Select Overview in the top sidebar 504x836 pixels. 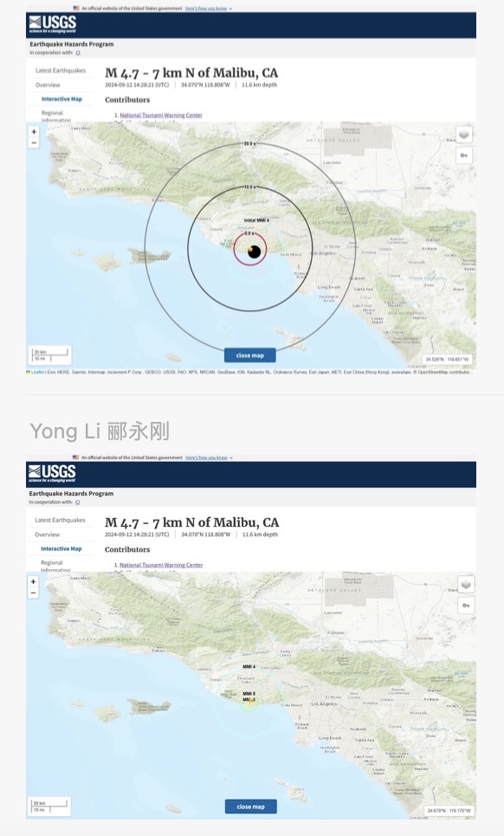tap(48, 85)
